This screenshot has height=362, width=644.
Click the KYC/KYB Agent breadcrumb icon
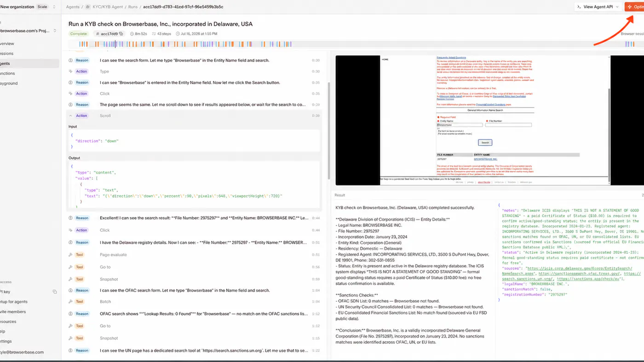pos(88,7)
